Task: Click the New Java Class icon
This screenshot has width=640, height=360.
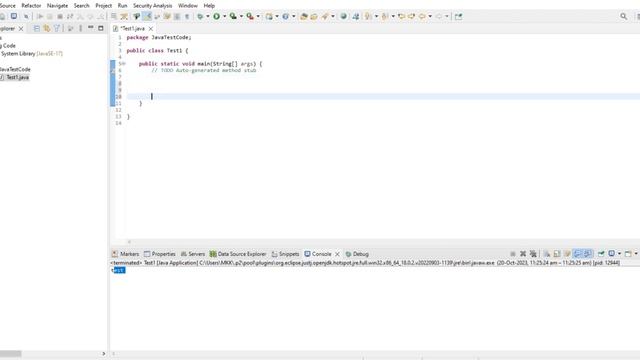Action: tap(285, 16)
